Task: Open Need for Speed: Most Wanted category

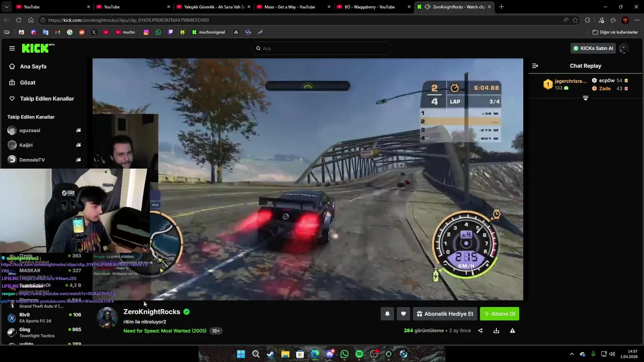Action: pyautogui.click(x=165, y=331)
